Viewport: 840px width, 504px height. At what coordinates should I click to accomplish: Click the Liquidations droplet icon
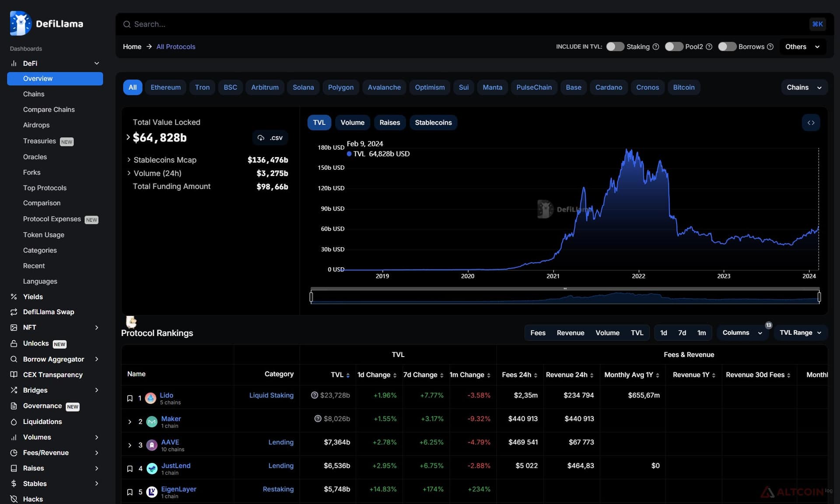[x=14, y=422]
